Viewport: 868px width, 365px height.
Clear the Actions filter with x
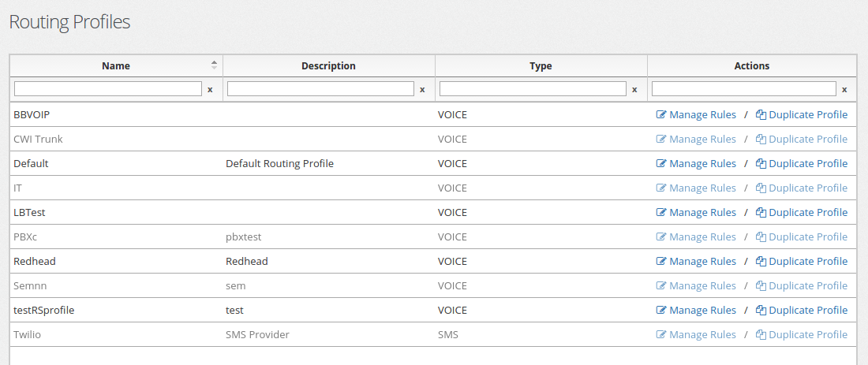pyautogui.click(x=844, y=89)
